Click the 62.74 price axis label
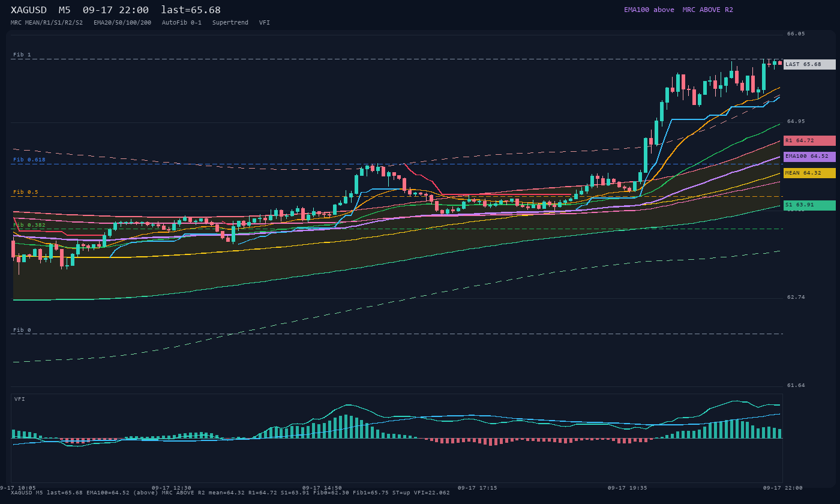 796,298
